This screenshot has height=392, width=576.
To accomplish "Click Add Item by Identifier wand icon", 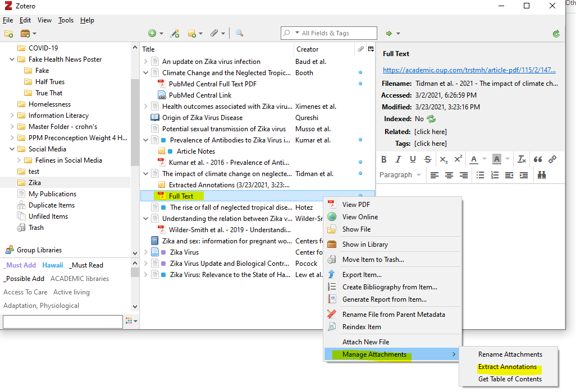I will [175, 34].
